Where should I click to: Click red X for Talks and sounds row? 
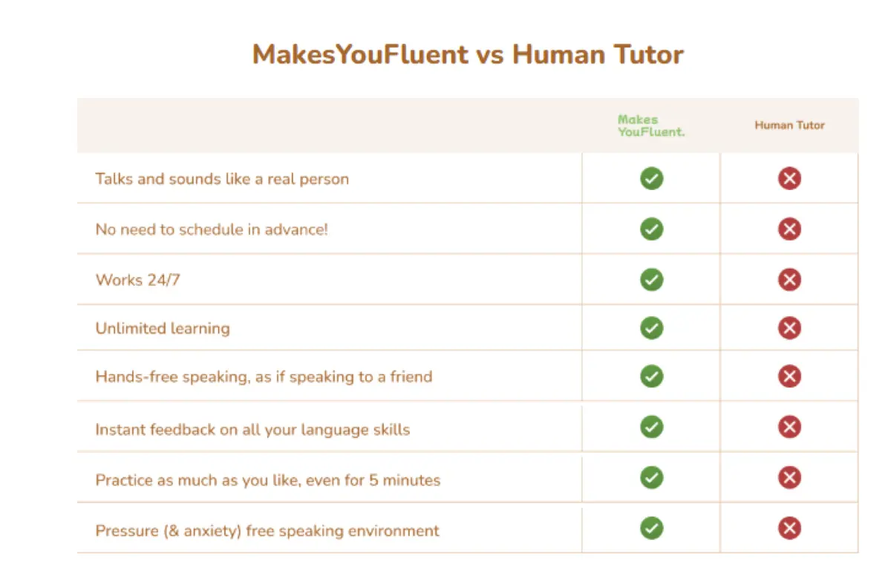pos(789,179)
